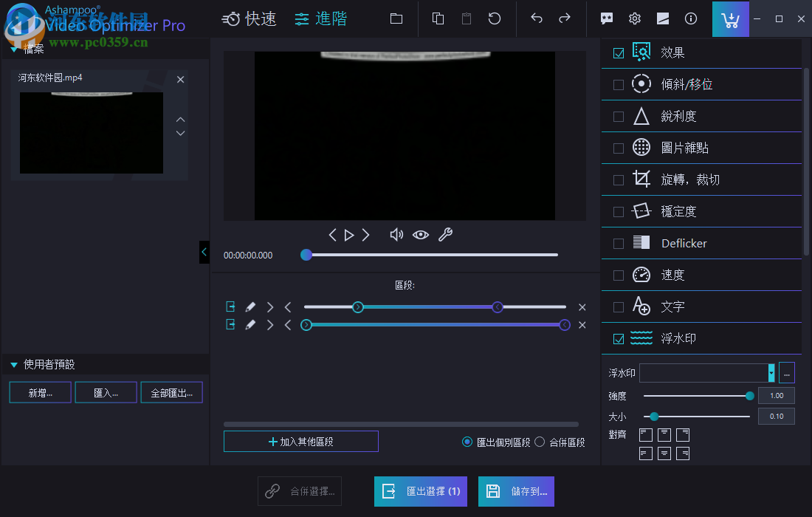This screenshot has height=517, width=812.
Task: Select the 效果 (Effects) panel icon
Action: point(641,52)
